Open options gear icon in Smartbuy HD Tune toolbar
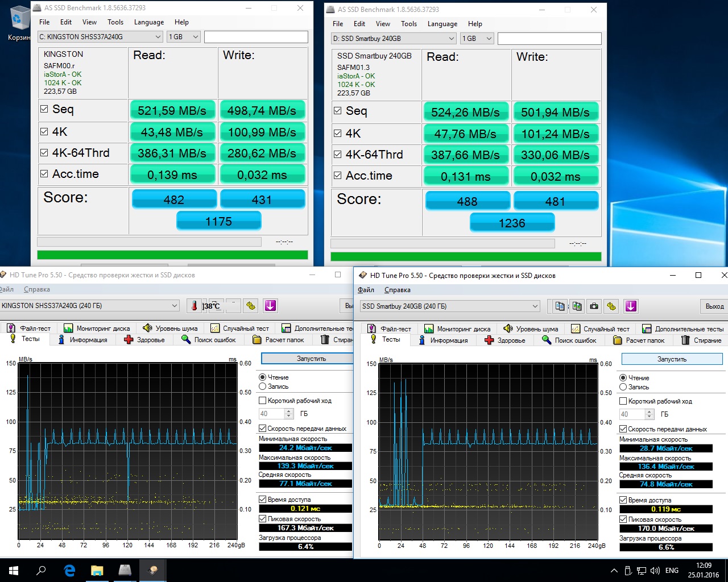This screenshot has height=582, width=728. click(x=611, y=306)
